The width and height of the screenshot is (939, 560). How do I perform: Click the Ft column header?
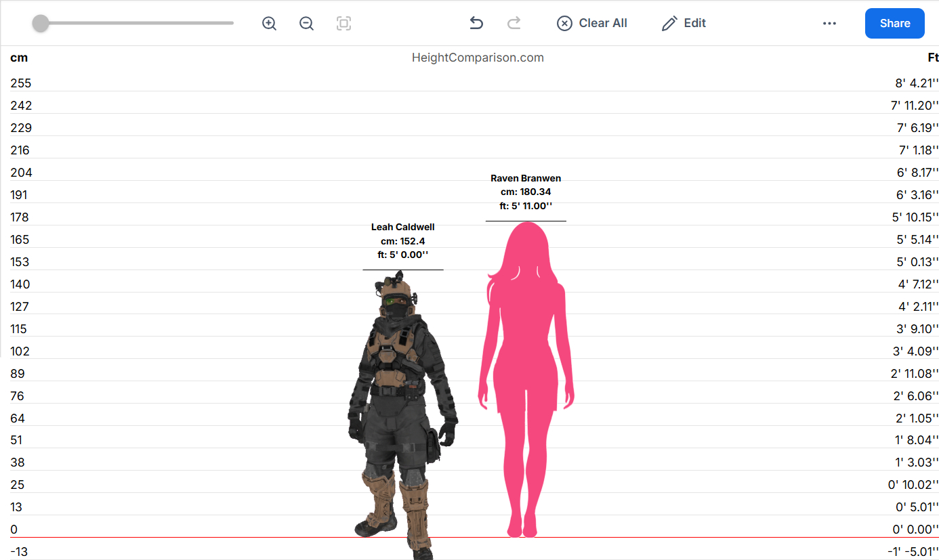[932, 58]
